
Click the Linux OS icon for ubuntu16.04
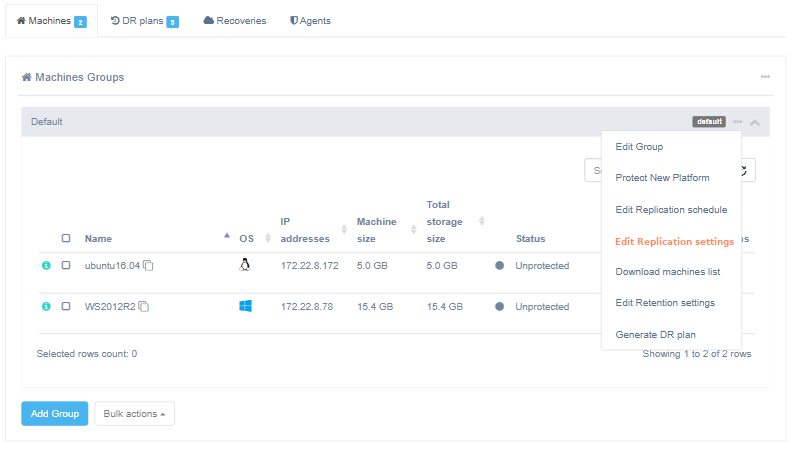pyautogui.click(x=245, y=265)
